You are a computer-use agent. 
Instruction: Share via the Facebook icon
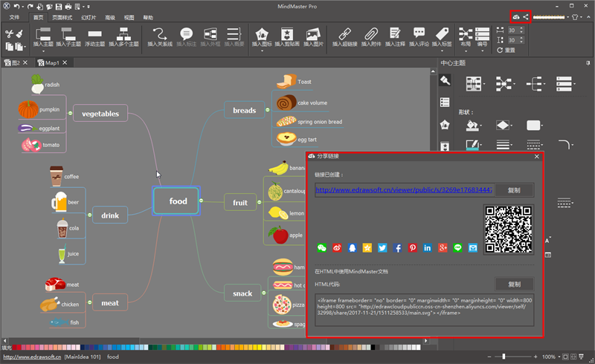tap(397, 248)
